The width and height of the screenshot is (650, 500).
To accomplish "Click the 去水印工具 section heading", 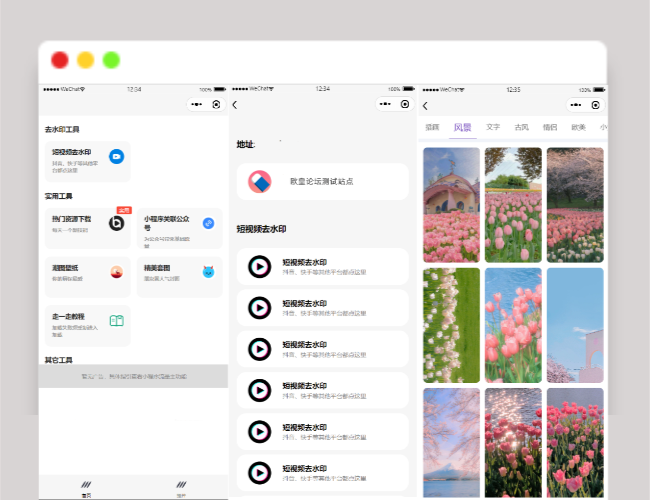I will tap(62, 129).
